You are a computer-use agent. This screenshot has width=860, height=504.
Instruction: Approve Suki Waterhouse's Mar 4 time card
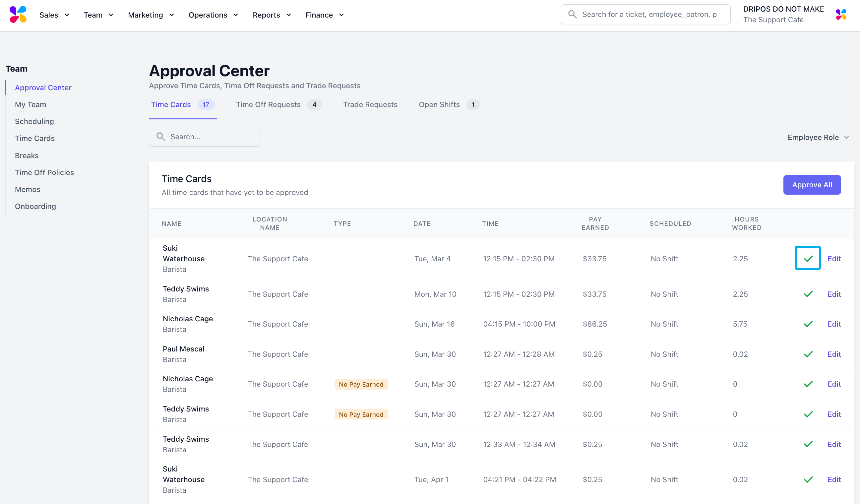pos(807,258)
